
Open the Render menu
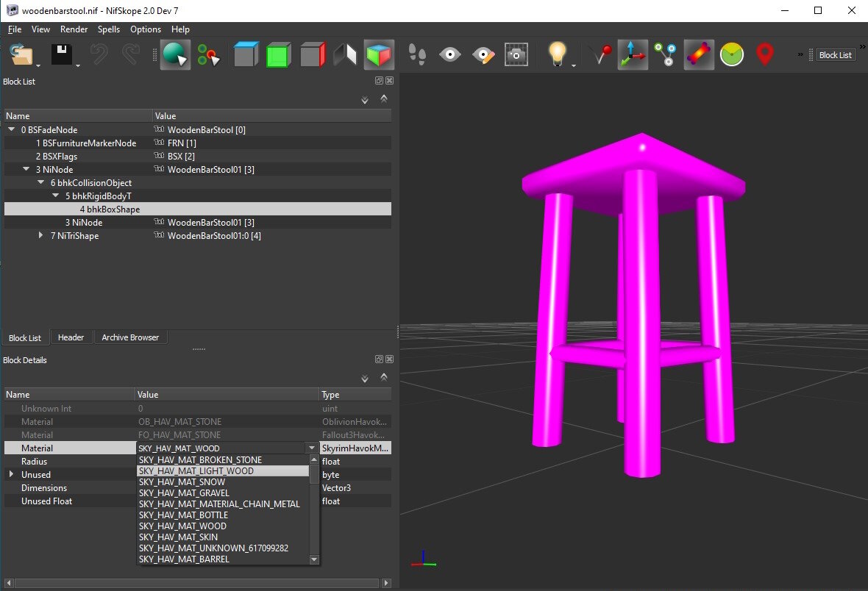click(x=74, y=29)
